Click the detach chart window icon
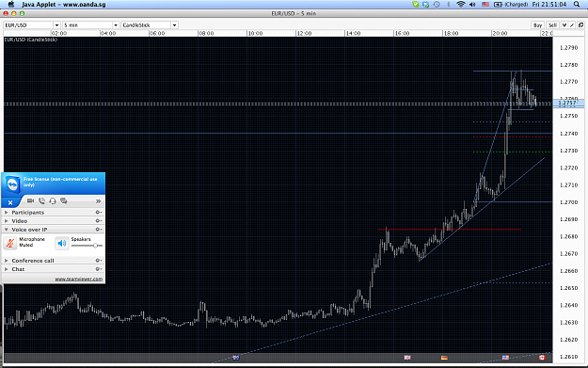The image size is (588, 368). (580, 25)
